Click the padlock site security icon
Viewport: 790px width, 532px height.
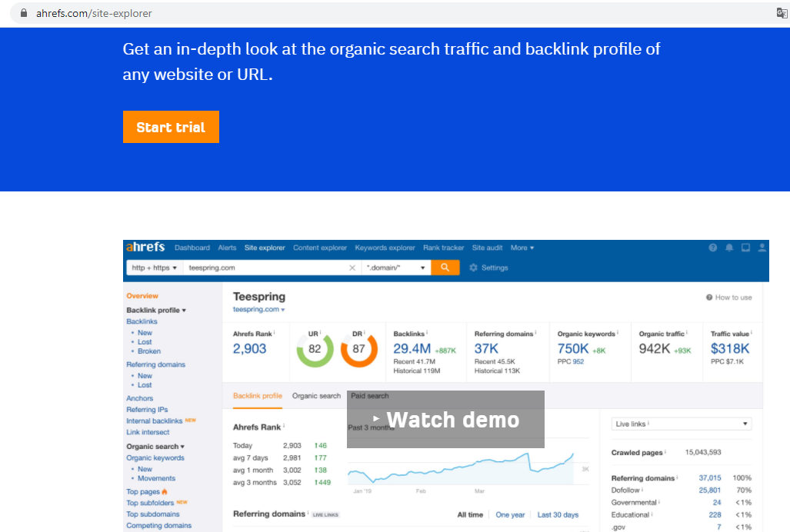tap(24, 13)
